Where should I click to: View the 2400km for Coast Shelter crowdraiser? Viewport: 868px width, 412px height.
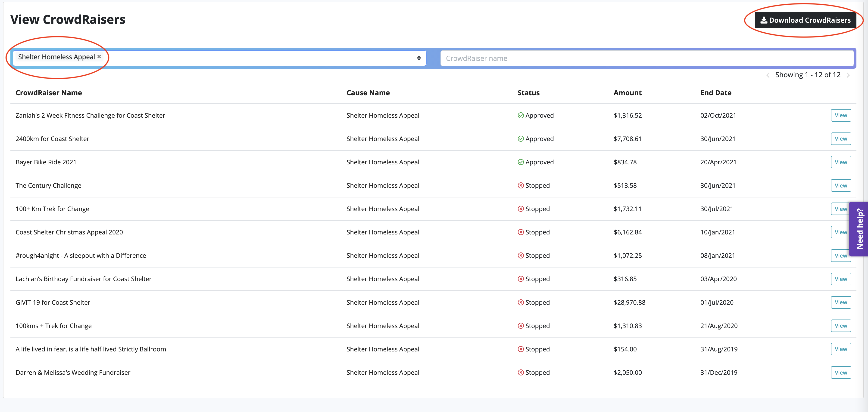841,139
